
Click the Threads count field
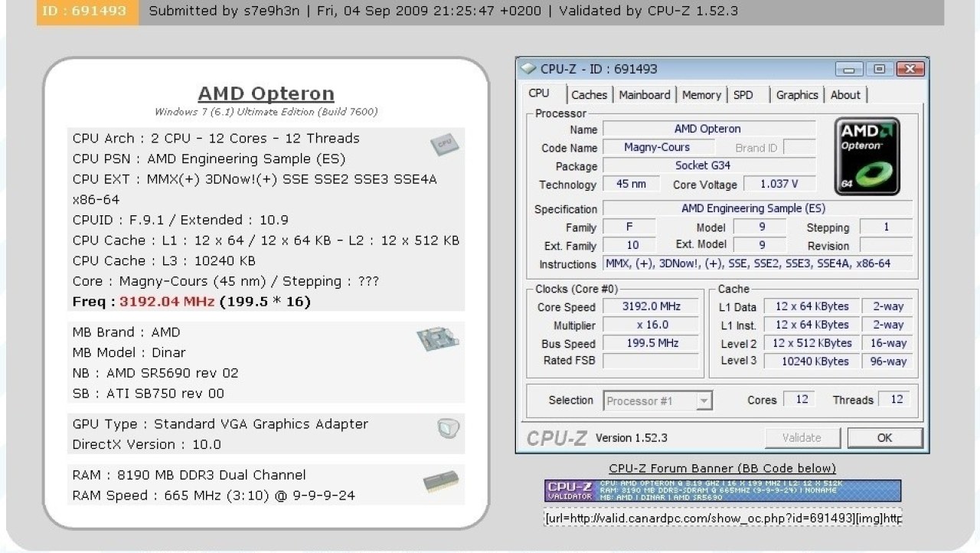coord(896,399)
